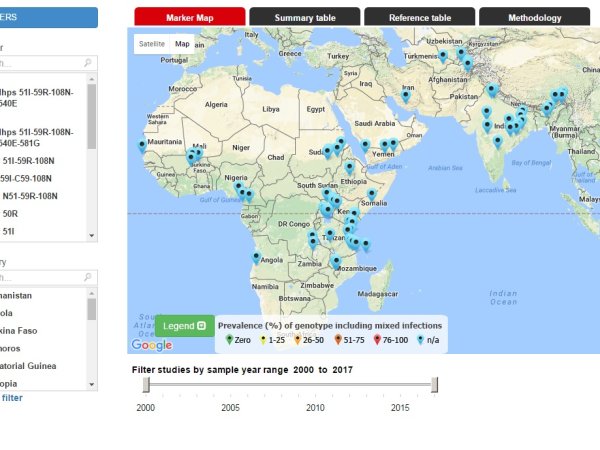Click the search icon in the country filter box
The height and width of the screenshot is (450, 600).
[88, 277]
